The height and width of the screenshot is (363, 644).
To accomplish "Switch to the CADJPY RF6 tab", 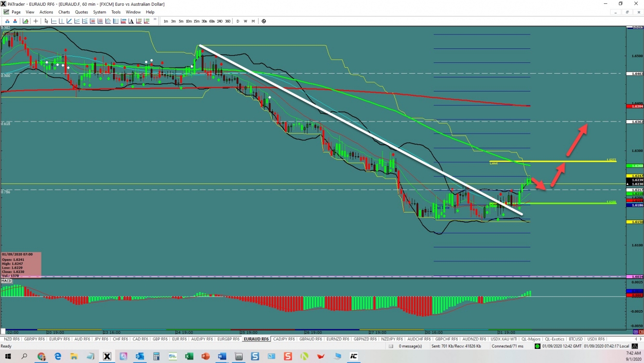I will [284, 339].
